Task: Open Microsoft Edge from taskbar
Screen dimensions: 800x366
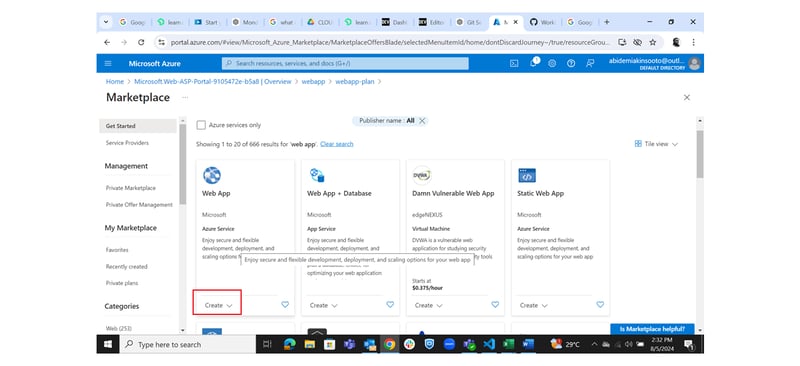Action: [290, 345]
